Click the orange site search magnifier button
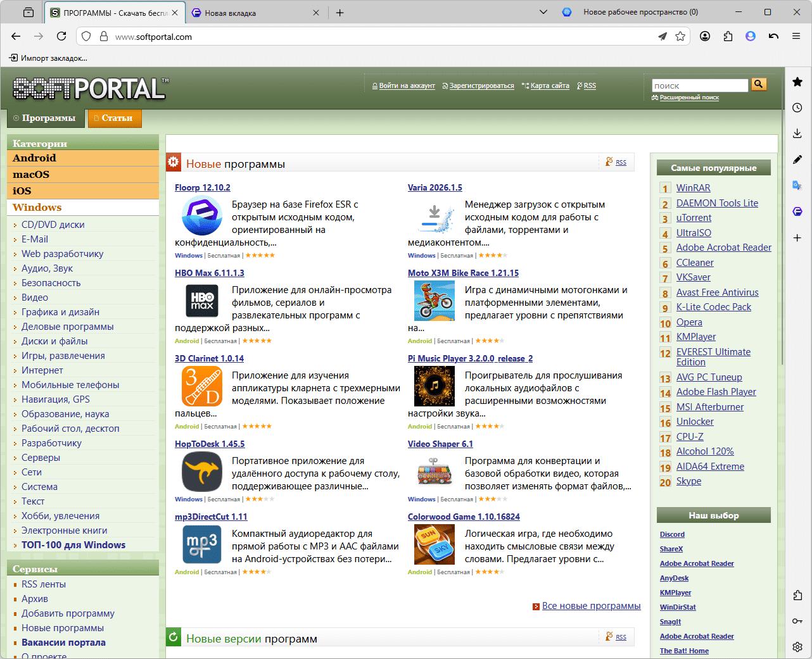 coord(759,85)
